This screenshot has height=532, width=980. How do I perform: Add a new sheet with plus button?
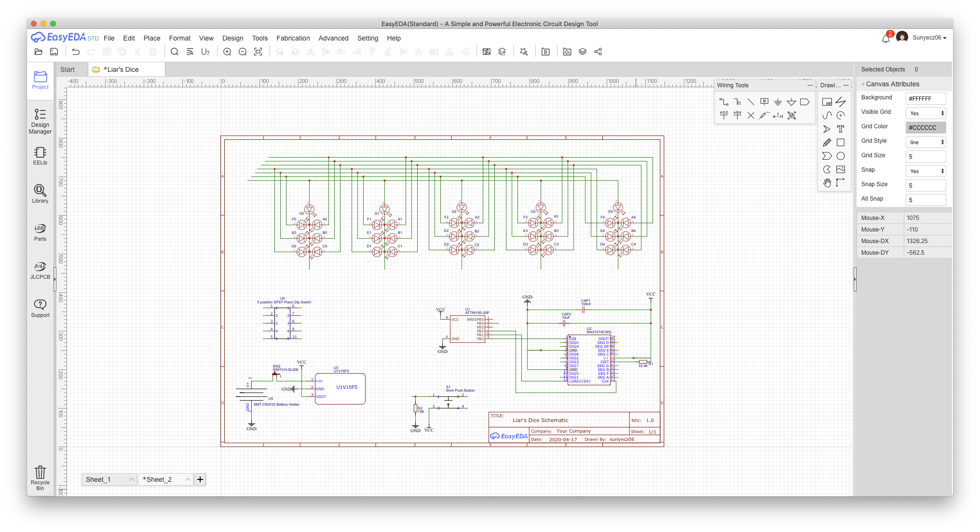coord(200,479)
